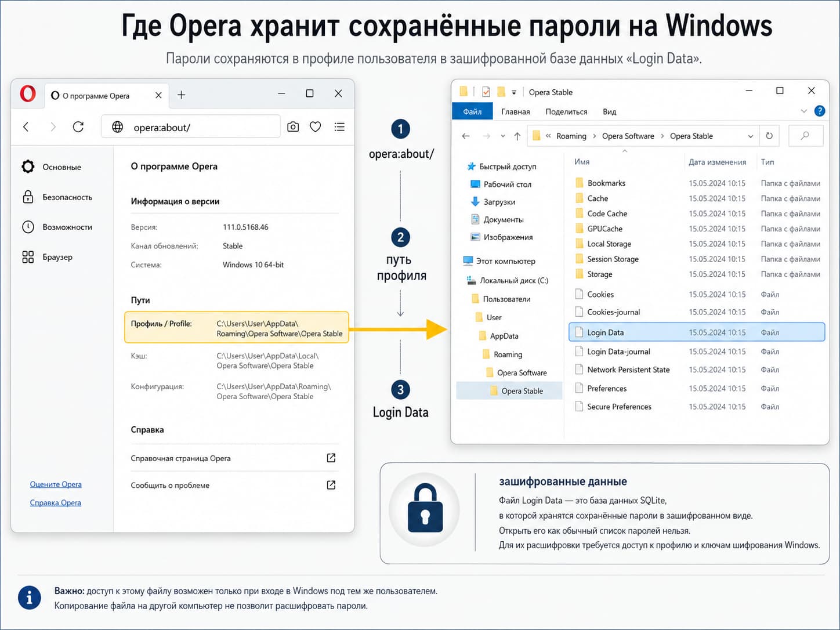Select 'Этот компьютер' in navigation pane
This screenshot has width=840, height=630.
coord(499,261)
